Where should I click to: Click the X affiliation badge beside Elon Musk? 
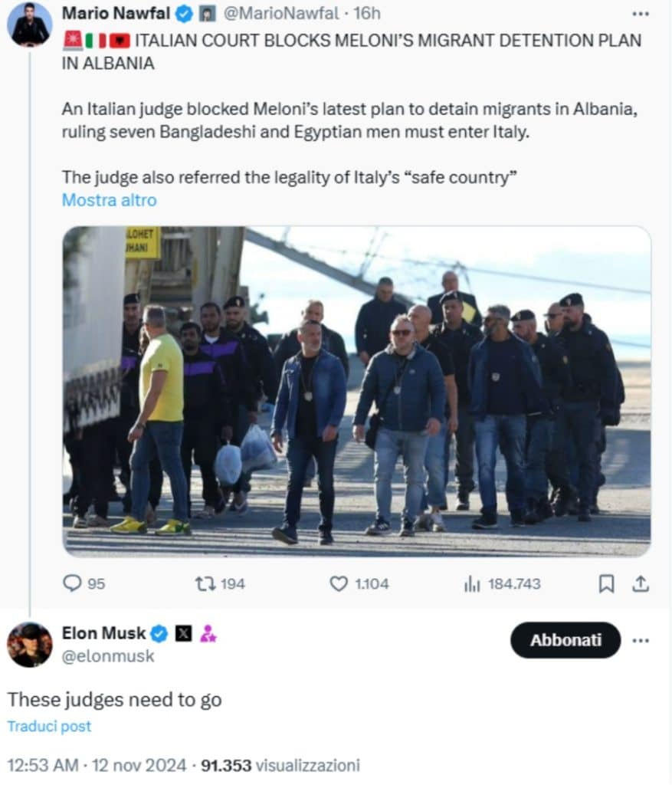coord(184,634)
